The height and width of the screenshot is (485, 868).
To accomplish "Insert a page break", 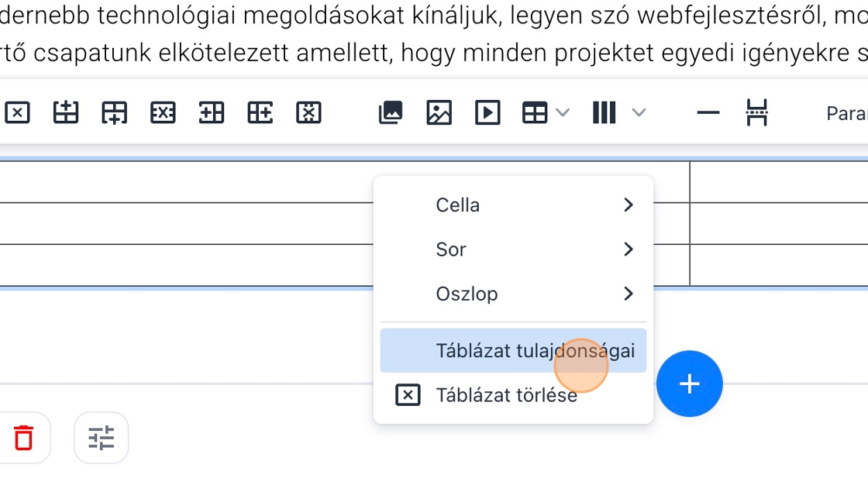I will tap(756, 113).
